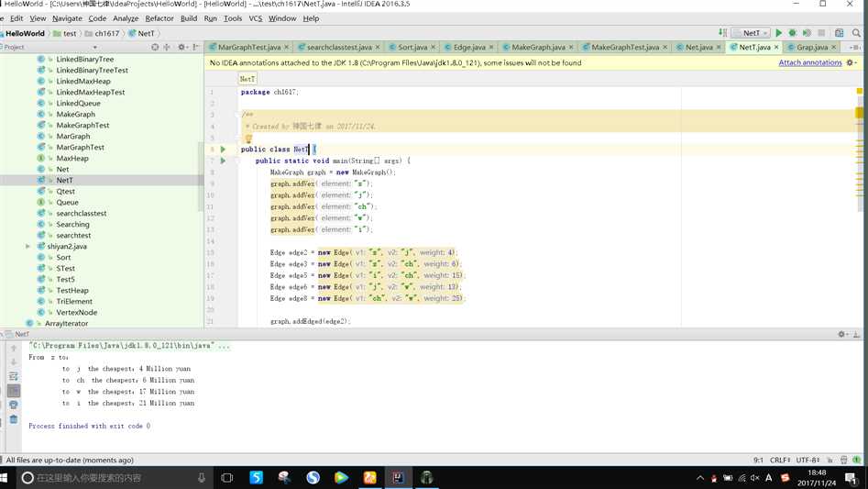Click the Make Project build icon

click(722, 33)
